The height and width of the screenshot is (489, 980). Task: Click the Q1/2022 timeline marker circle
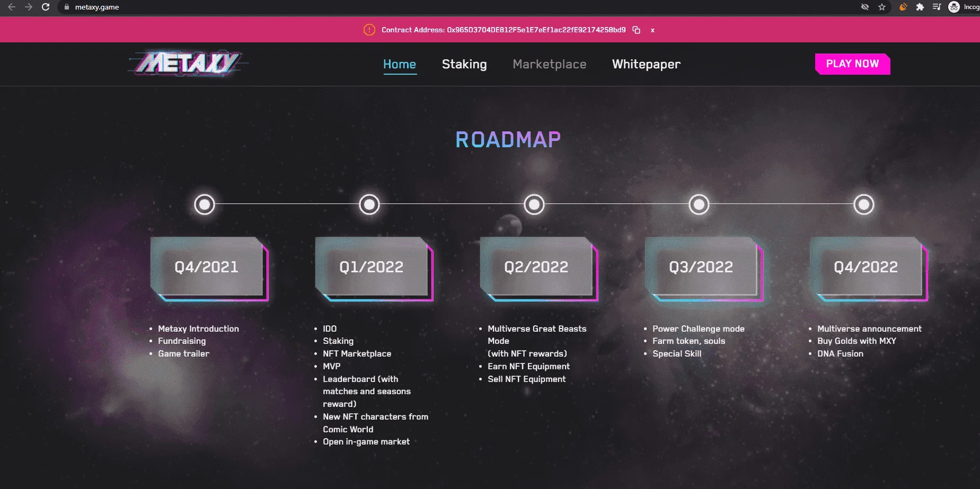tap(369, 204)
